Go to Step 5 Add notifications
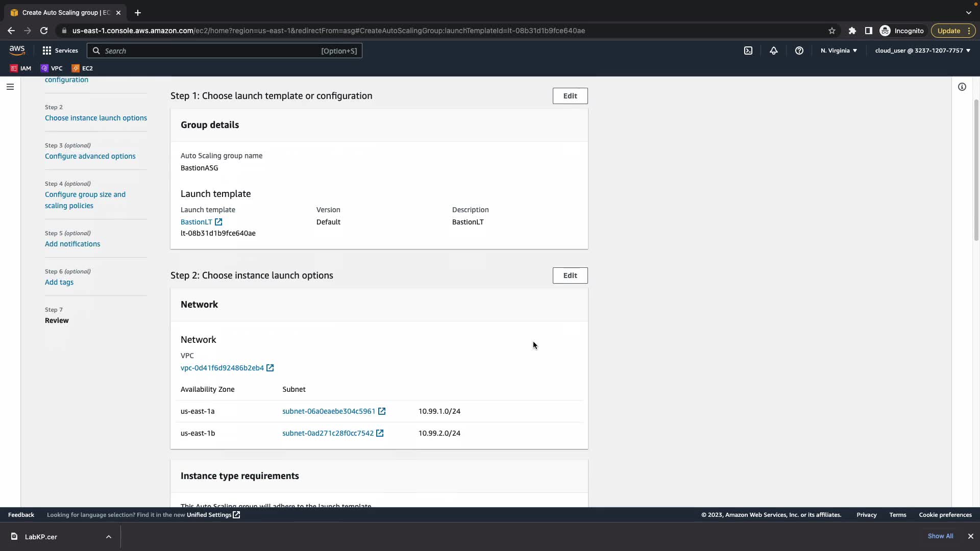The width and height of the screenshot is (980, 551). 72,244
